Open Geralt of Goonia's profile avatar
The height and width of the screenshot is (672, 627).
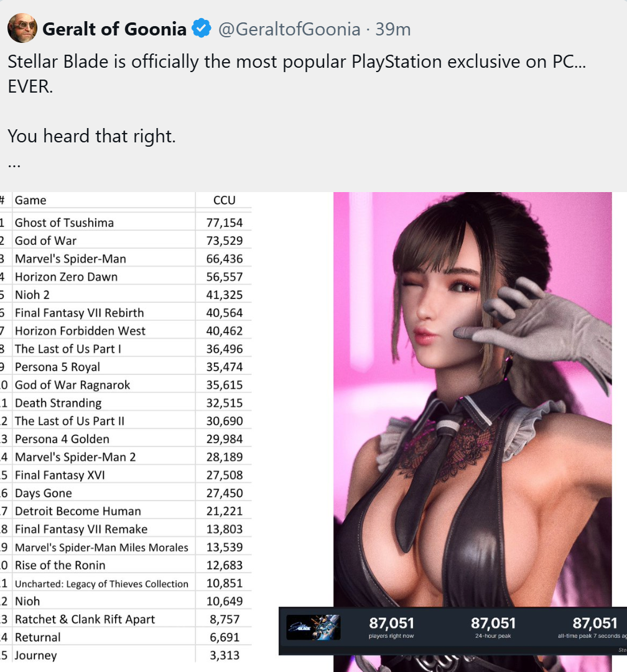point(22,28)
